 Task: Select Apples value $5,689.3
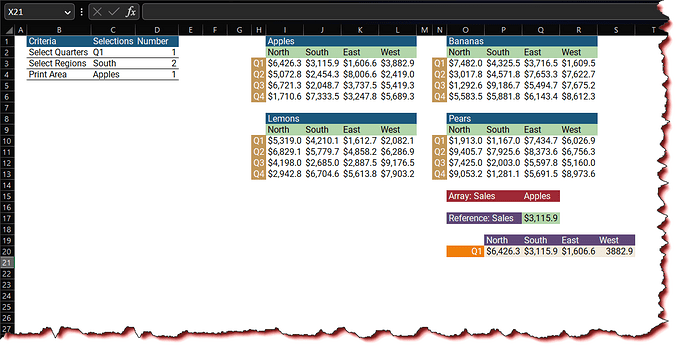click(397, 96)
